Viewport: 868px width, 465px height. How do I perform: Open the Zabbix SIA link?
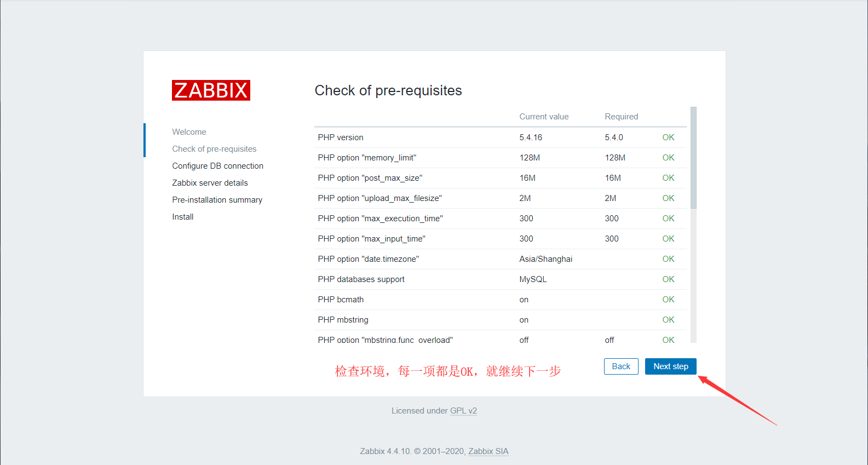click(488, 451)
